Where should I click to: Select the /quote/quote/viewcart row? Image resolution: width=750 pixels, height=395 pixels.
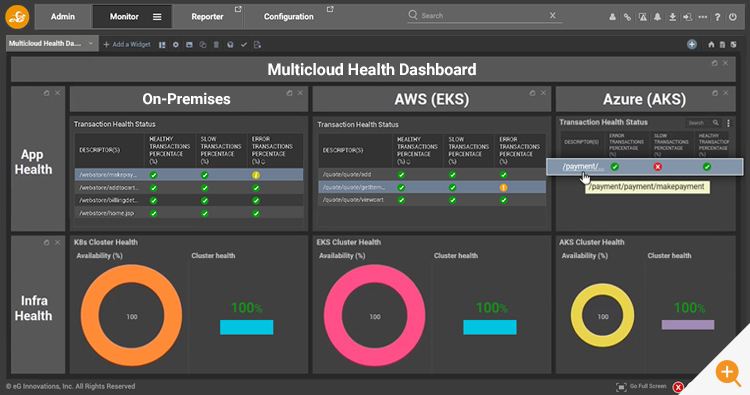432,200
